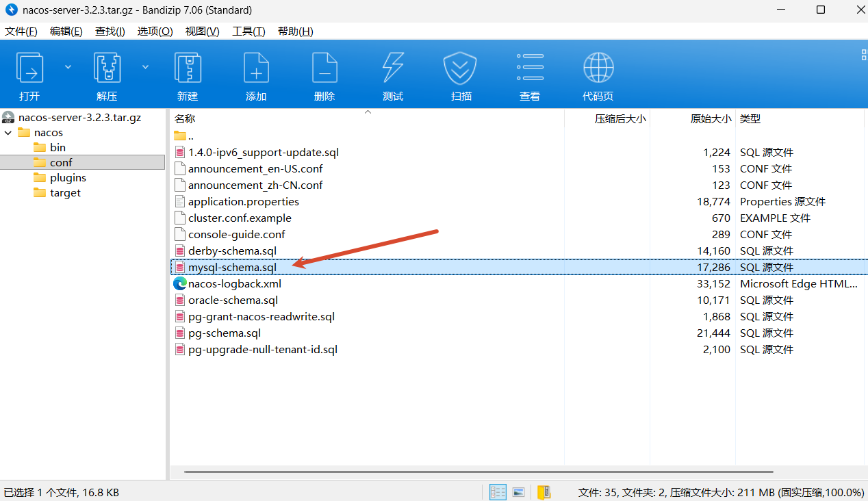Select cluster.conf.example file
This screenshot has height=501, width=868.
[x=240, y=218]
